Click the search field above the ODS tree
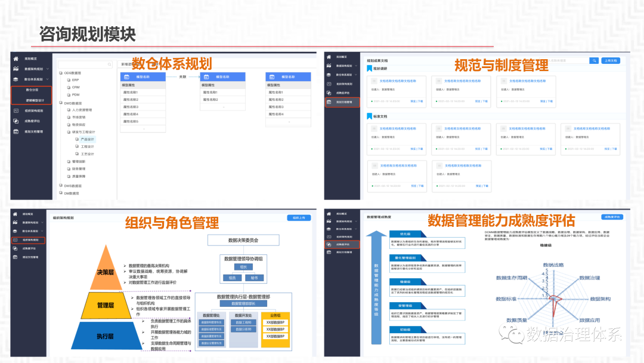 (x=85, y=64)
